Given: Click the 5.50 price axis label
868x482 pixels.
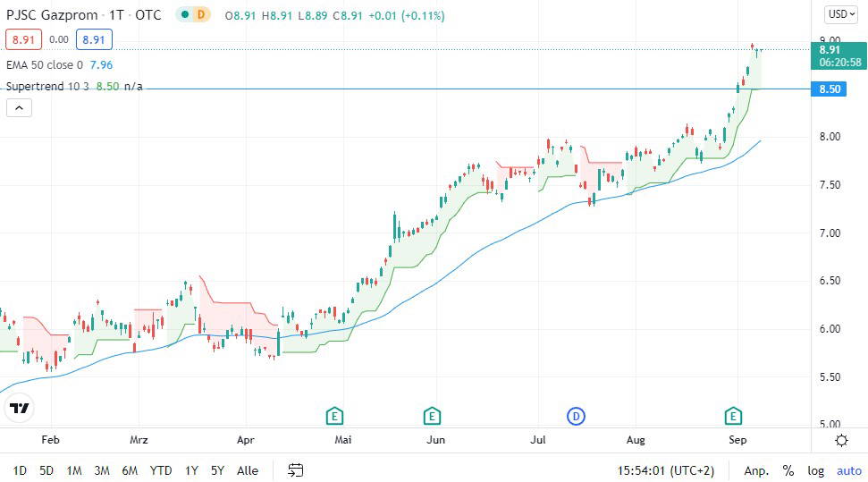Looking at the screenshot, I should click(830, 377).
